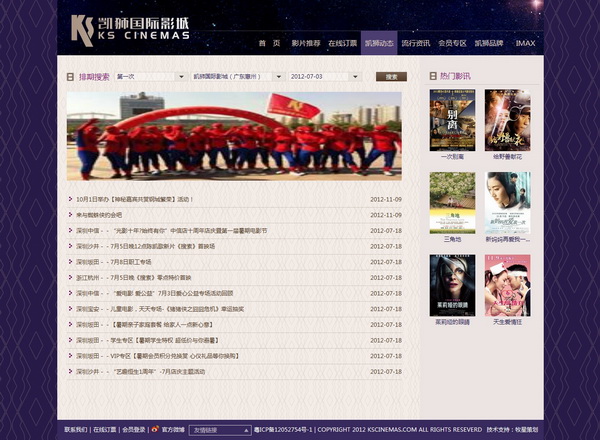Viewport: 600px width, 440px height.
Task: Open the Spider-Man group banner image
Action: point(234,136)
